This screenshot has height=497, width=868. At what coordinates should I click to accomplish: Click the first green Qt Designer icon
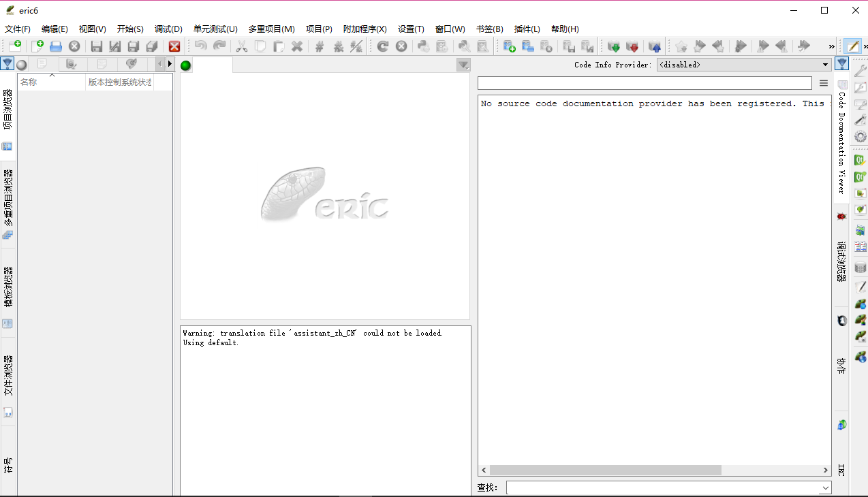pos(861,160)
